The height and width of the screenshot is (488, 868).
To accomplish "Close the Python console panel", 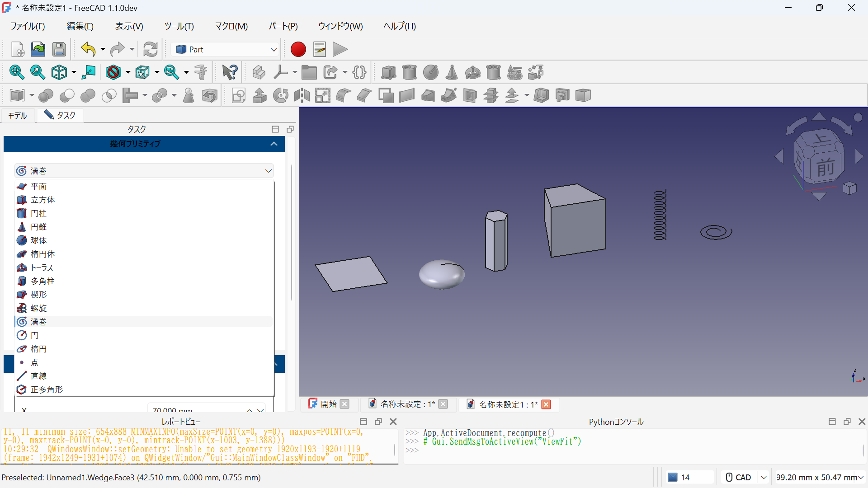I will click(x=862, y=422).
